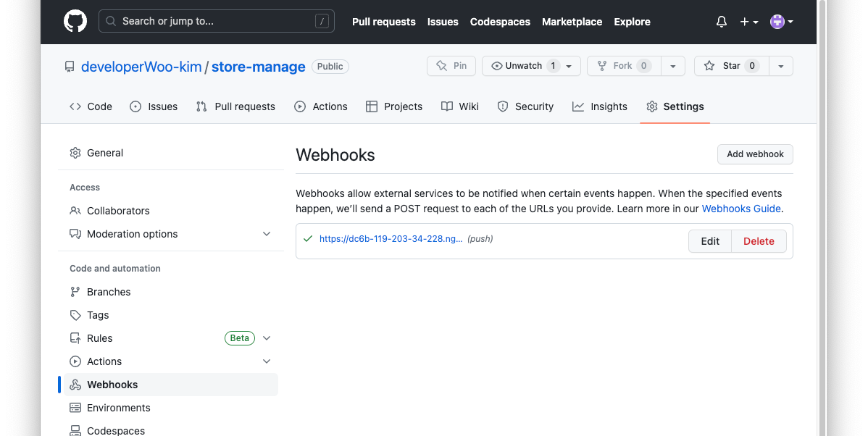The width and height of the screenshot is (868, 436).
Task: Switch to the repository Pull requests tab
Action: pyautogui.click(x=235, y=106)
